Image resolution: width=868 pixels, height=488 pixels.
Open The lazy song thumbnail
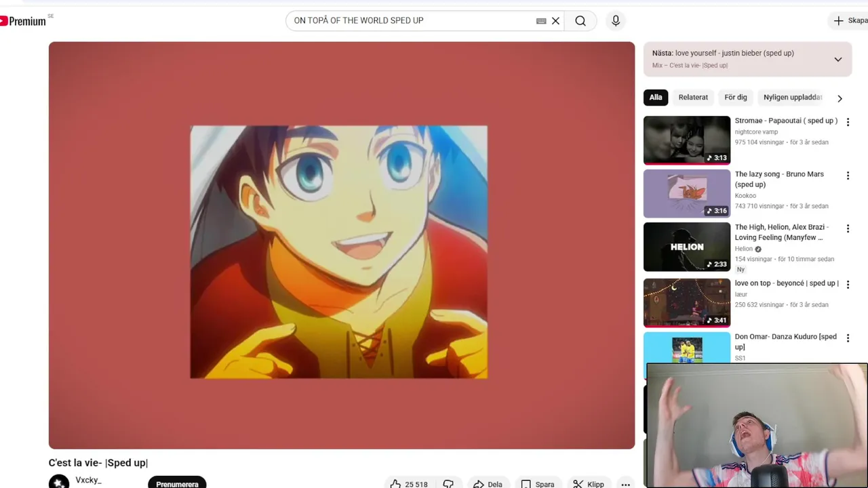tap(687, 194)
